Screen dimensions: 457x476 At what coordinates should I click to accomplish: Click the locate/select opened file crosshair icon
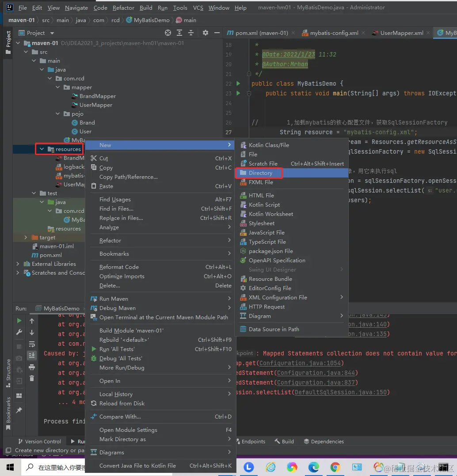168,33
